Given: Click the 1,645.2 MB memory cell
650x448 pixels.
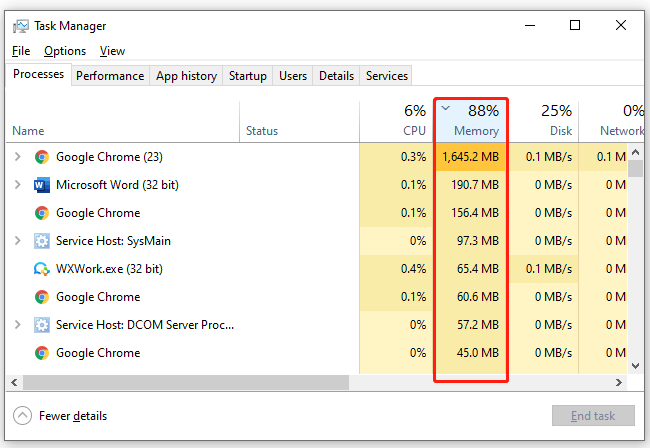Looking at the screenshot, I should (x=471, y=157).
